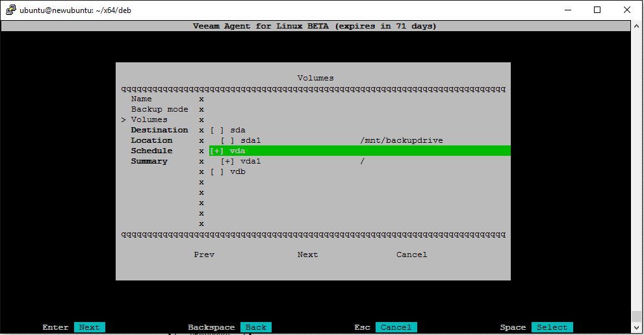Close the PuTTY terminal window

627,10
